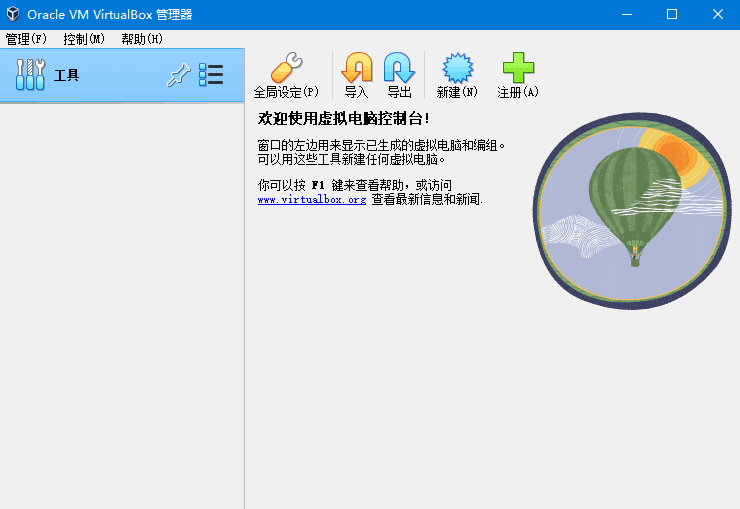
Task: Click the 欢迎使用虚拟电脑控制台! heading
Action: [x=344, y=118]
